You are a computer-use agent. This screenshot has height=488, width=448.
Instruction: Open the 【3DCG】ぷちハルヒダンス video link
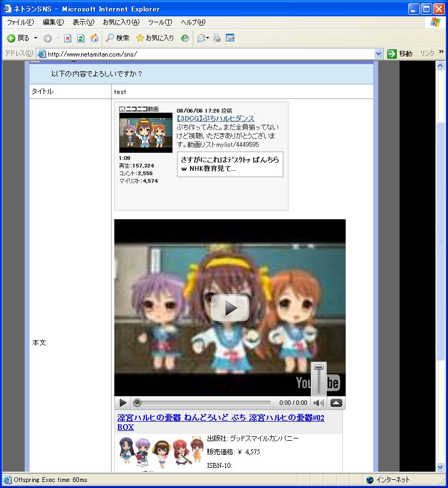216,119
